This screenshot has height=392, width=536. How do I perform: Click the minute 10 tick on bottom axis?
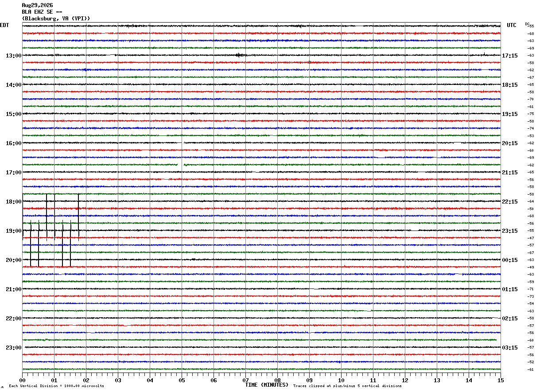(341, 380)
